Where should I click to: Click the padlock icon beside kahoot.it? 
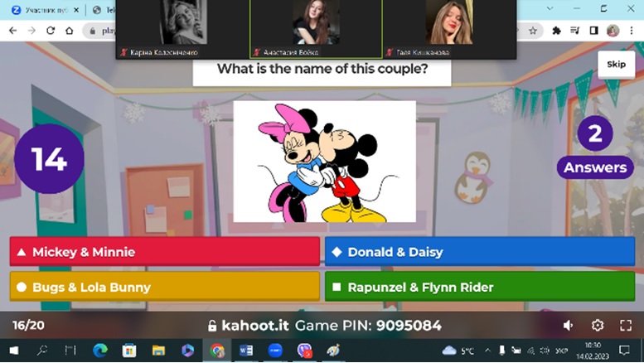tap(212, 326)
